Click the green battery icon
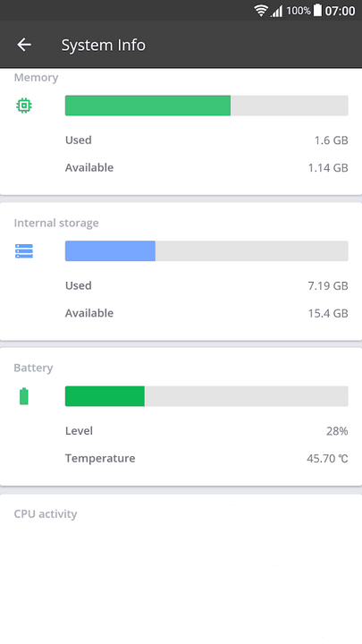Viewport: 362px width, 644px height. pos(24,396)
